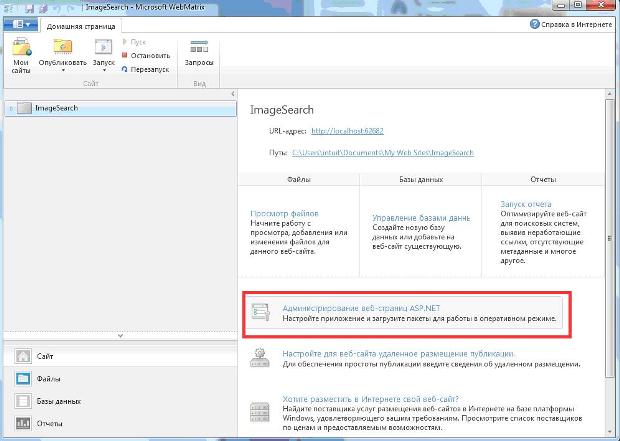Switch to the Базы данных workspace

(x=121, y=401)
